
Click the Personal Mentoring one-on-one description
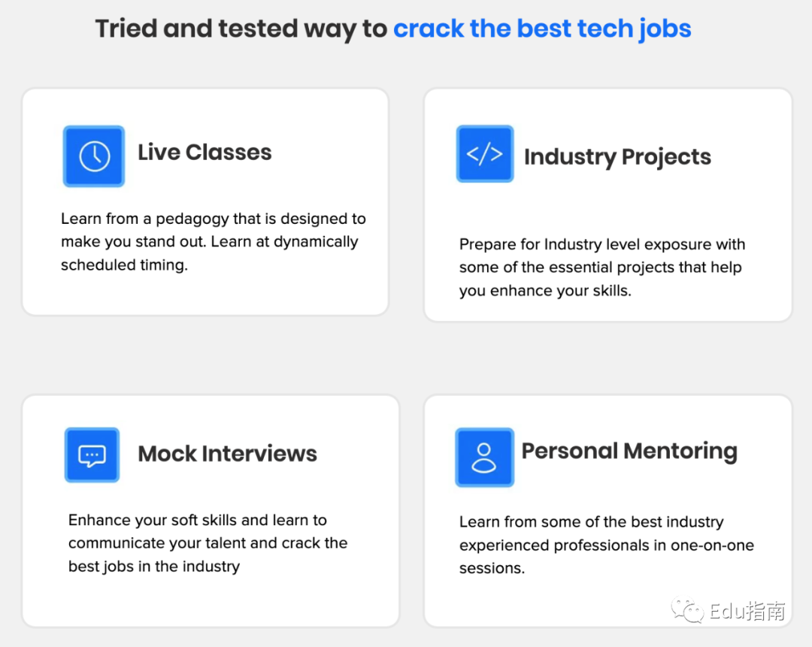[606, 545]
